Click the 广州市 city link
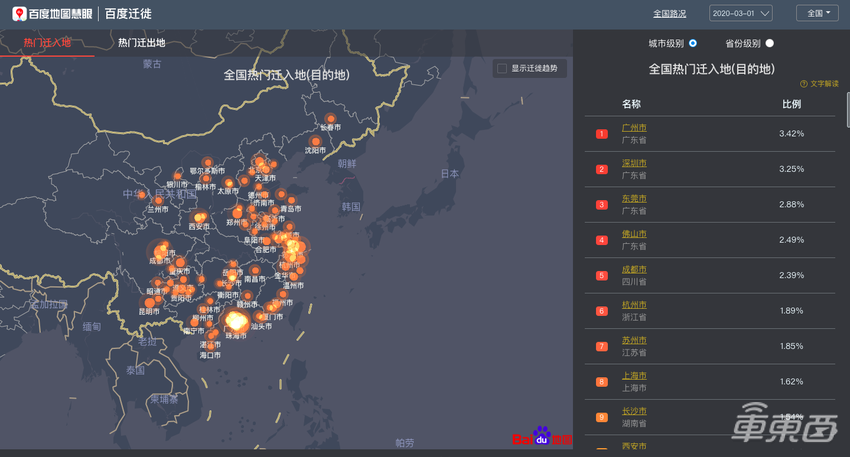This screenshot has width=850, height=457. click(x=634, y=127)
